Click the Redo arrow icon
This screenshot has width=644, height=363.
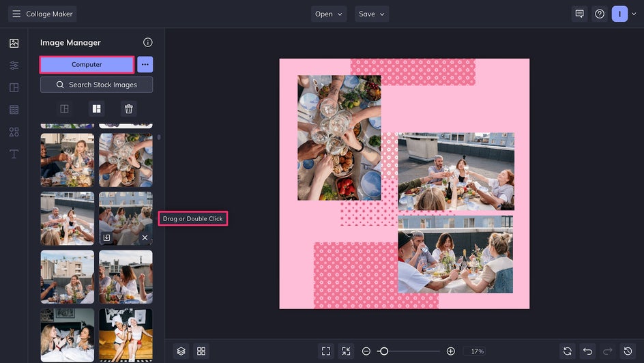point(608,351)
